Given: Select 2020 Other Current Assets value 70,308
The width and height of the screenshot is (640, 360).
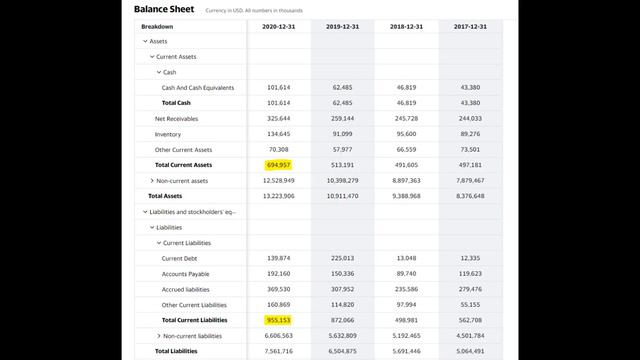Looking at the screenshot, I should (x=278, y=149).
